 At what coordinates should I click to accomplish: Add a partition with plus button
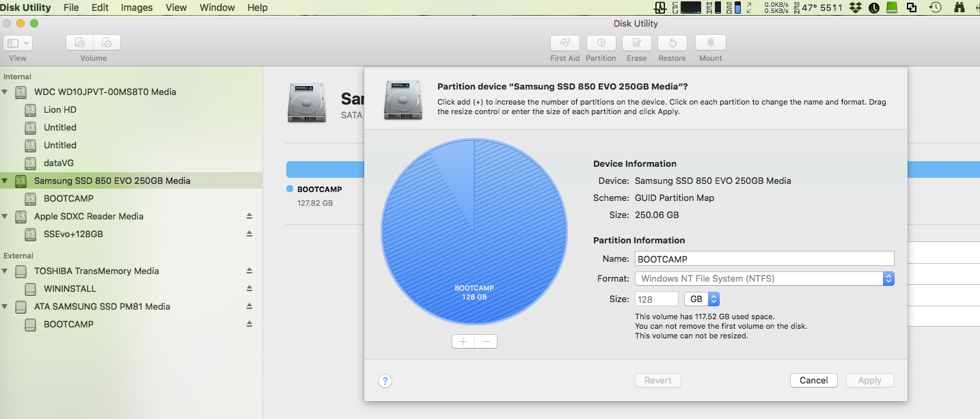click(x=463, y=341)
